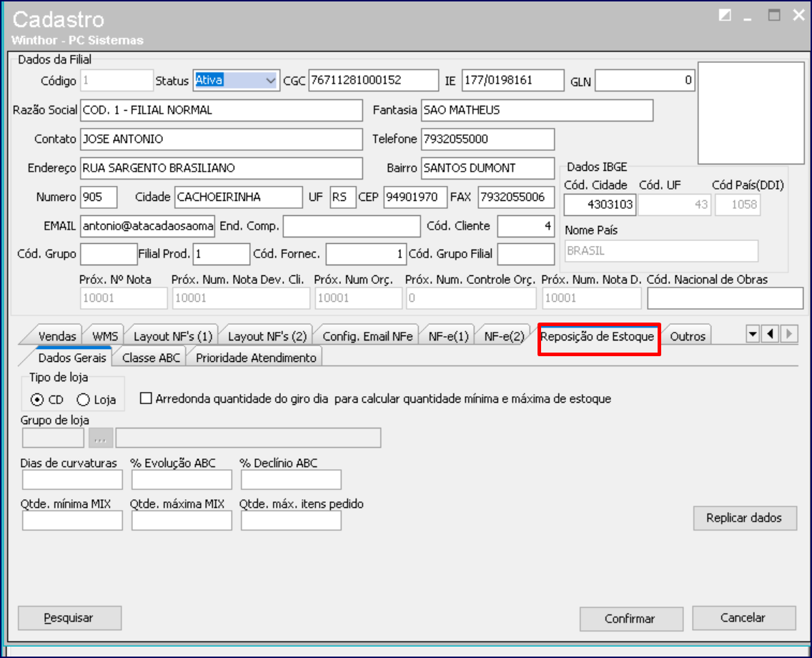Click the Qtde. máxima MIX field

pyautogui.click(x=182, y=521)
